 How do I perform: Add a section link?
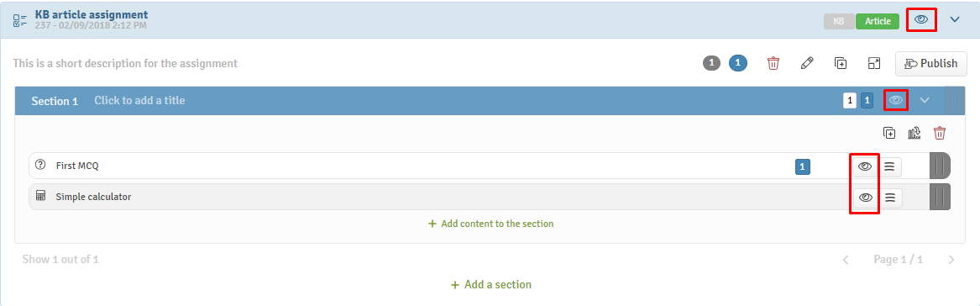491,285
